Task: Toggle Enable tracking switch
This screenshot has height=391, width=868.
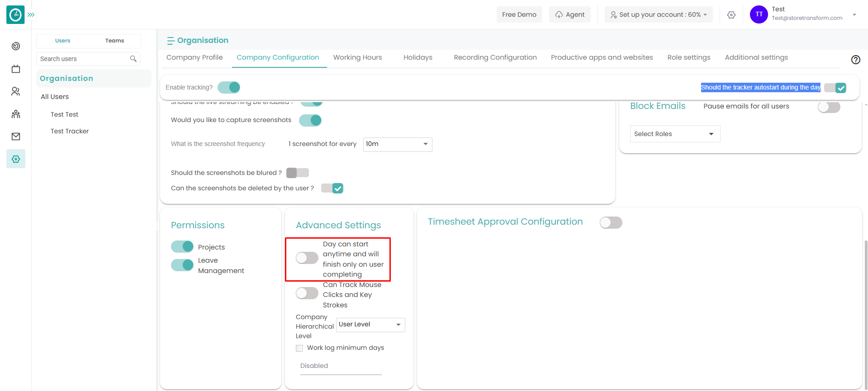Action: click(x=229, y=87)
